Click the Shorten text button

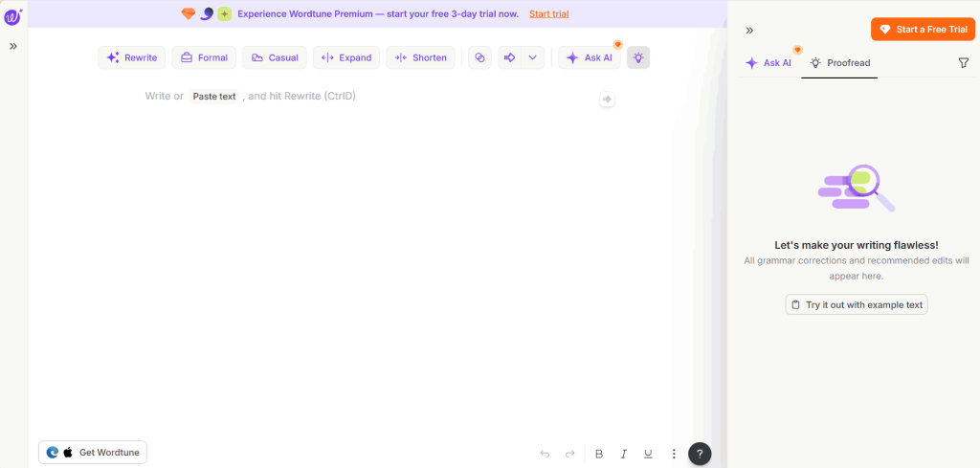[x=421, y=57]
